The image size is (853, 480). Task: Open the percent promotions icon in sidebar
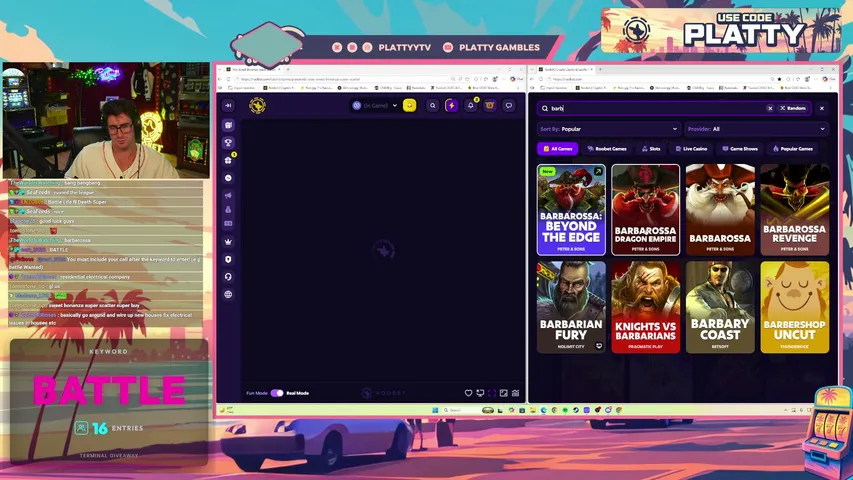pos(228,178)
